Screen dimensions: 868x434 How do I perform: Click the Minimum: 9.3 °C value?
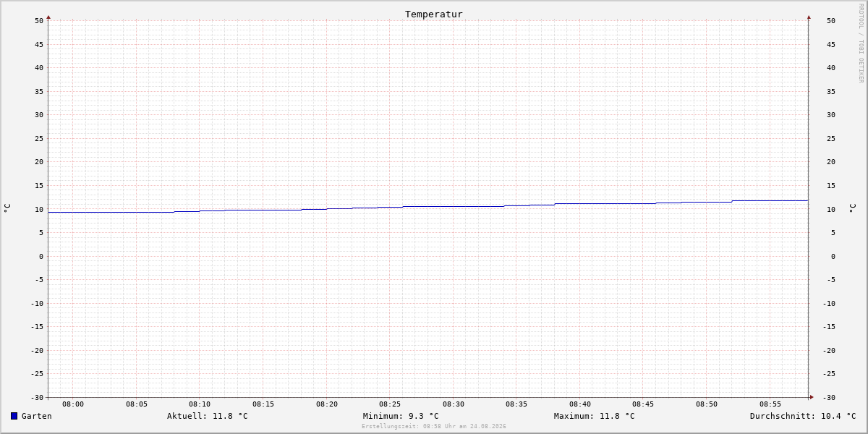[x=401, y=416]
